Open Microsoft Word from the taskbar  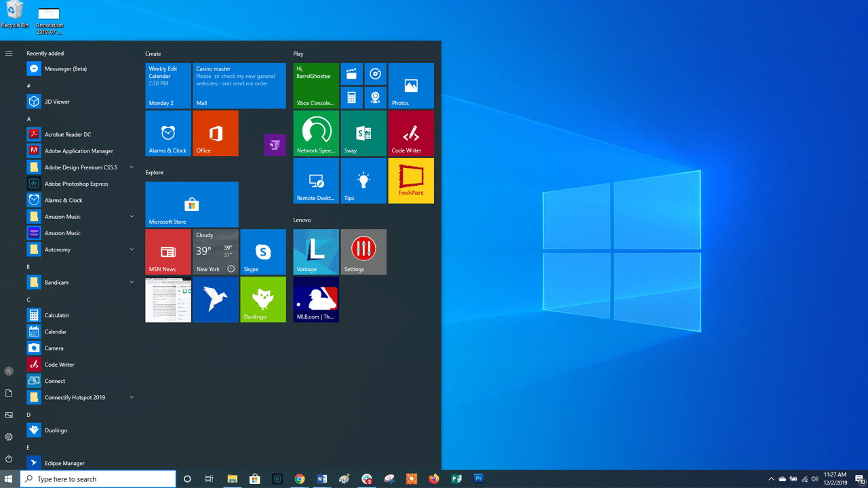(321, 479)
